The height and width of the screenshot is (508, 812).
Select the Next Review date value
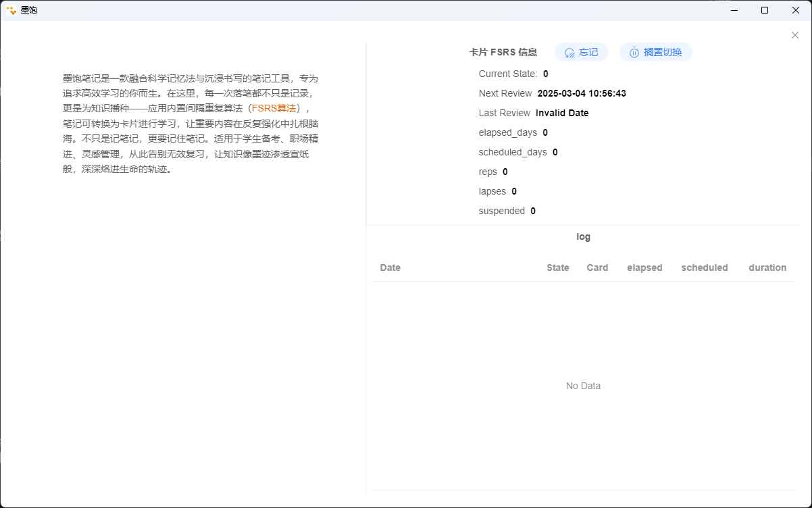582,93
